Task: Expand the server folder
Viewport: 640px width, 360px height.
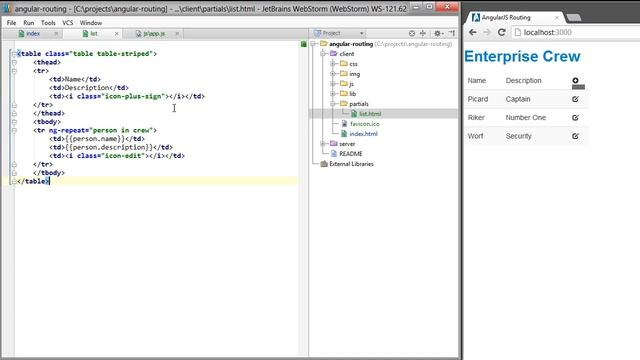Action: [323, 144]
